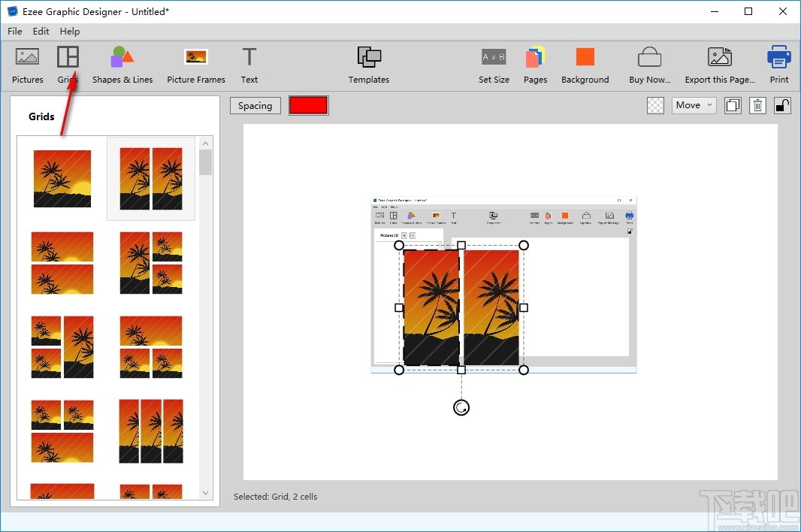Open the Pages panel
801x532 pixels.
coord(535,65)
